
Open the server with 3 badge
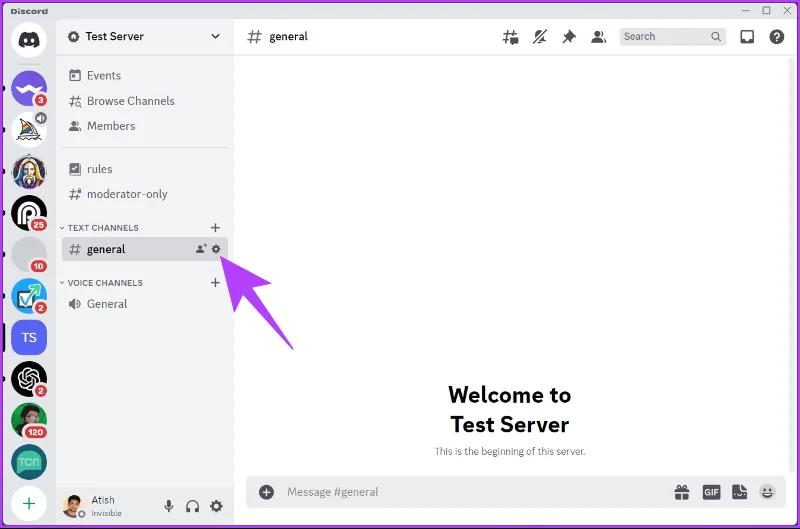tap(29, 88)
